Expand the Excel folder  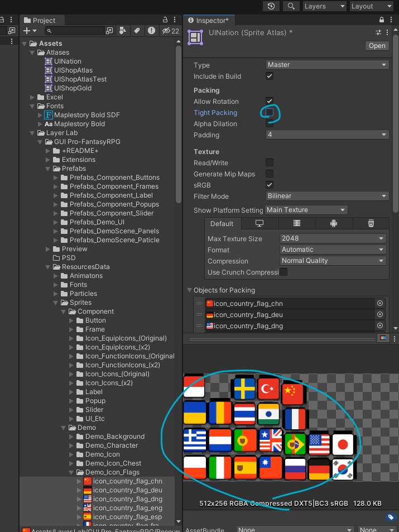[x=32, y=97]
